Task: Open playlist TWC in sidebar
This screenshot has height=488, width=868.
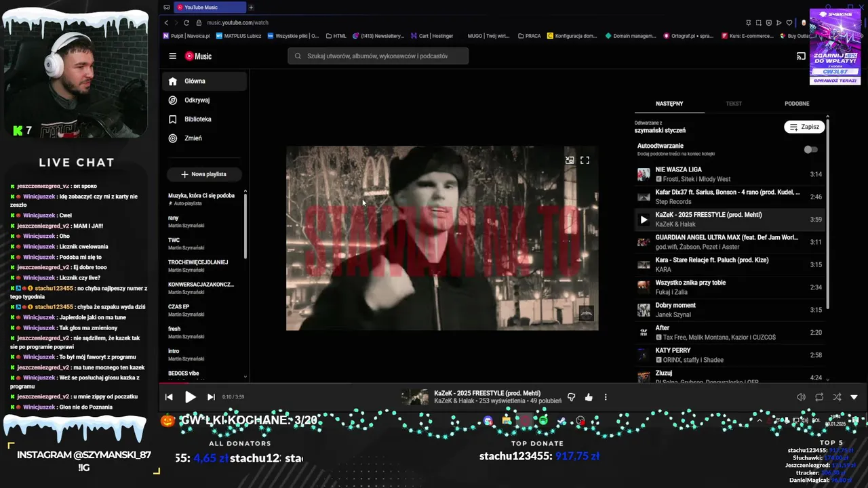Action: (x=203, y=244)
